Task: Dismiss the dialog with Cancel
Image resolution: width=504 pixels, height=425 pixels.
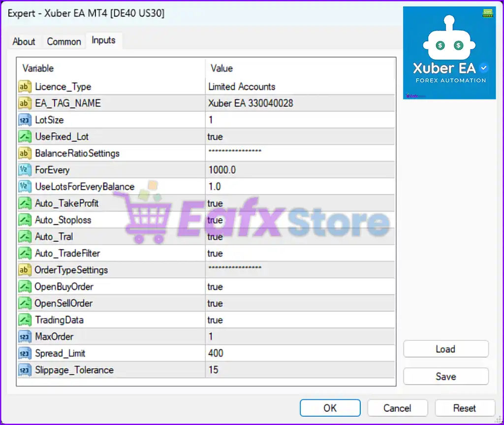Action: 397,408
